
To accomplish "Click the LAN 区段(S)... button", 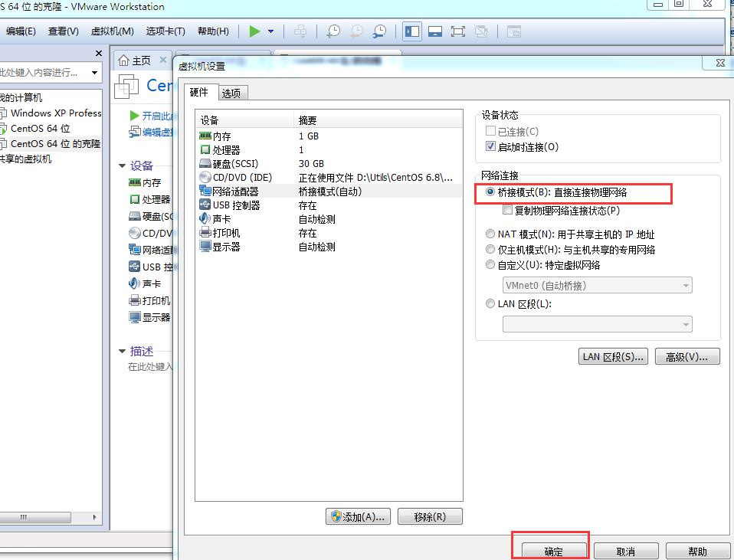I will pos(613,356).
